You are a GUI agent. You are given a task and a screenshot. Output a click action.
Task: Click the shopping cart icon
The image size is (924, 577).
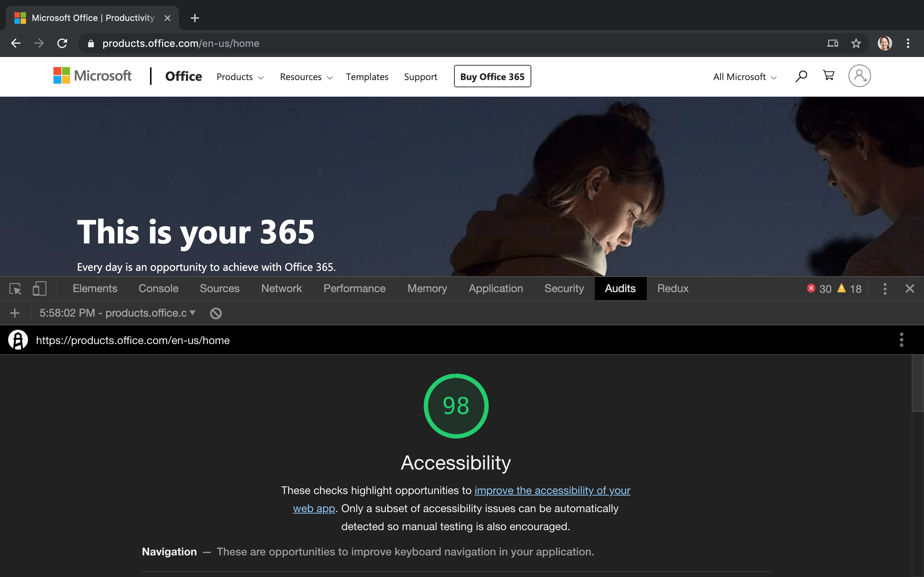click(x=829, y=75)
